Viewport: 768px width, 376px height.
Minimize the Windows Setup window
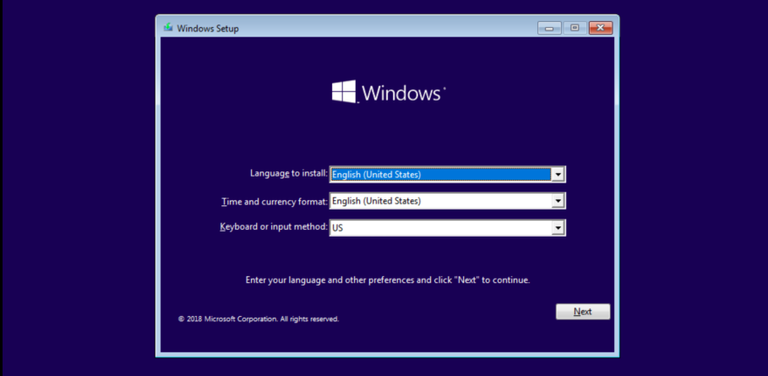(x=549, y=28)
